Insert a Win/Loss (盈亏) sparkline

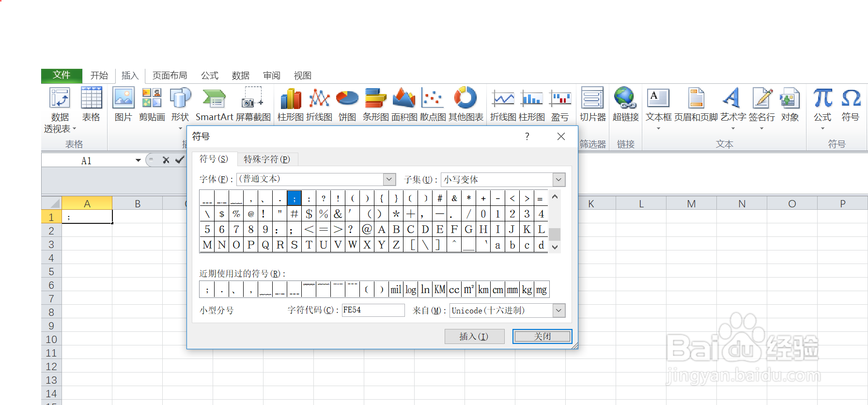(x=560, y=104)
